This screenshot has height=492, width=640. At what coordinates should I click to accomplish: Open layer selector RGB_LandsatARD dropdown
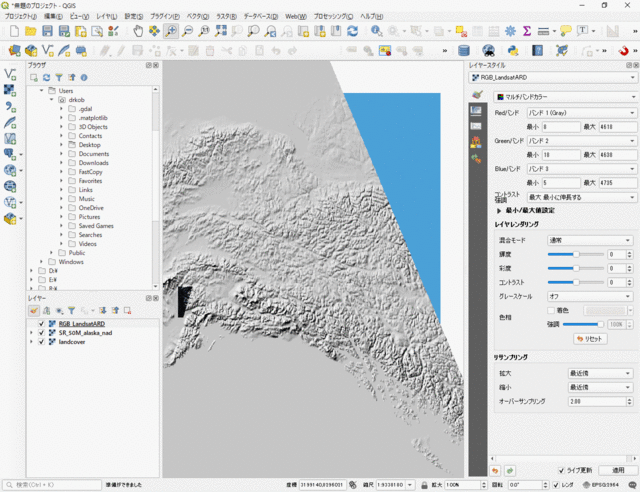553,78
